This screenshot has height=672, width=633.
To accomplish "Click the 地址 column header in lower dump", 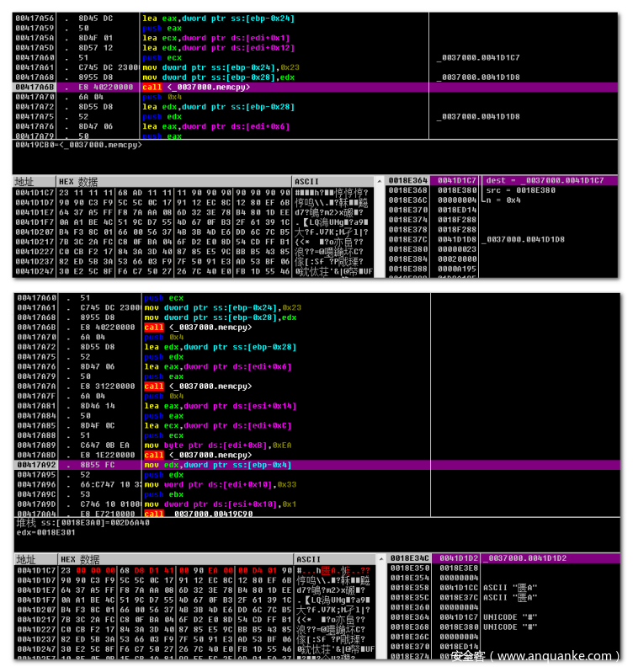I will [25, 559].
